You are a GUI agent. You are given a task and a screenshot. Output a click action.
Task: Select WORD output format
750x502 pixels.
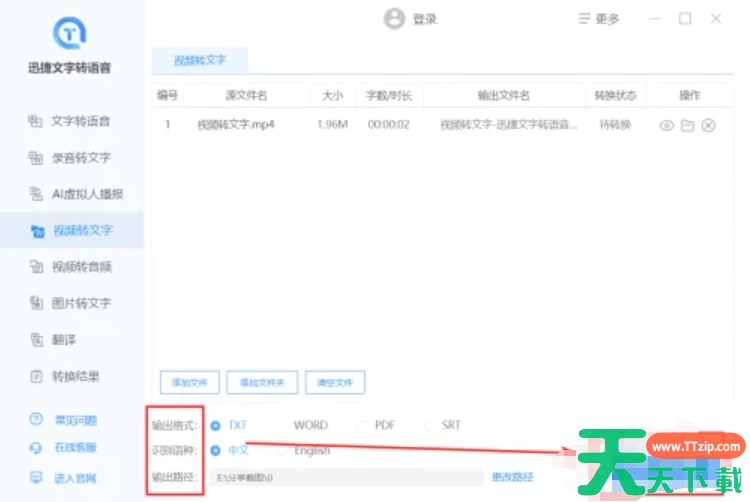click(x=303, y=425)
